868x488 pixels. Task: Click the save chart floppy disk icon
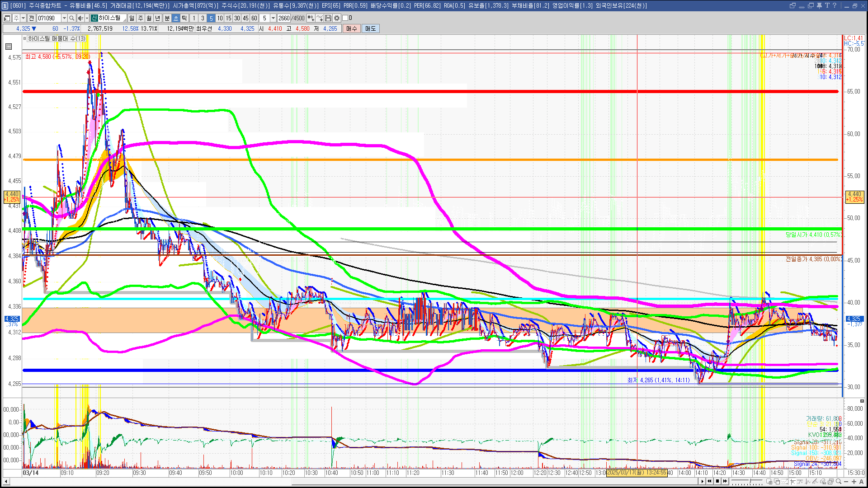[329, 18]
